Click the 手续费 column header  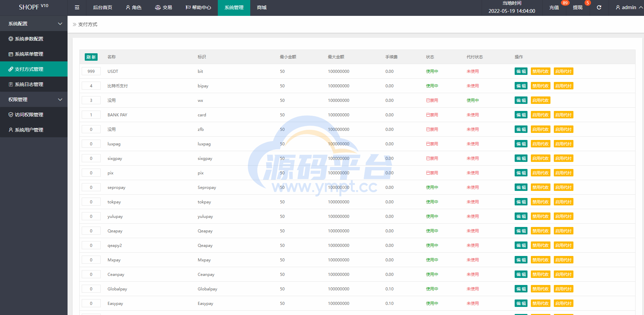coord(391,57)
